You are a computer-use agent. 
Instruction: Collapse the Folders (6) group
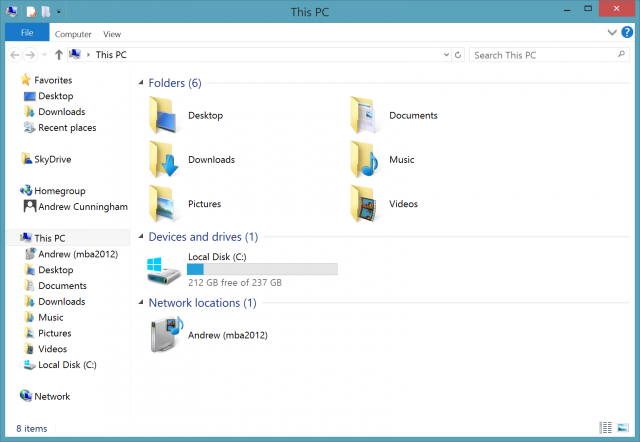pyautogui.click(x=141, y=83)
